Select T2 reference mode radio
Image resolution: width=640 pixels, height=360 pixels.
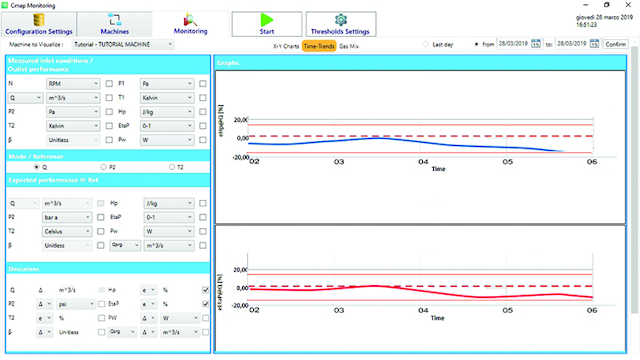(172, 167)
